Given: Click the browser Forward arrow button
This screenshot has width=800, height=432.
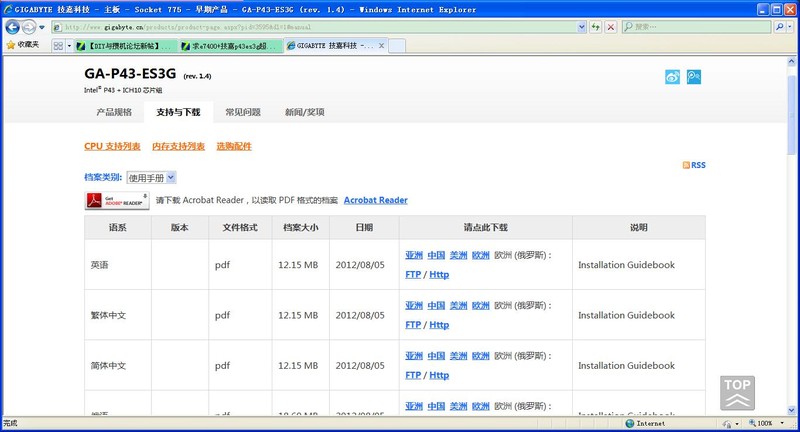Looking at the screenshot, I should pyautogui.click(x=29, y=27).
